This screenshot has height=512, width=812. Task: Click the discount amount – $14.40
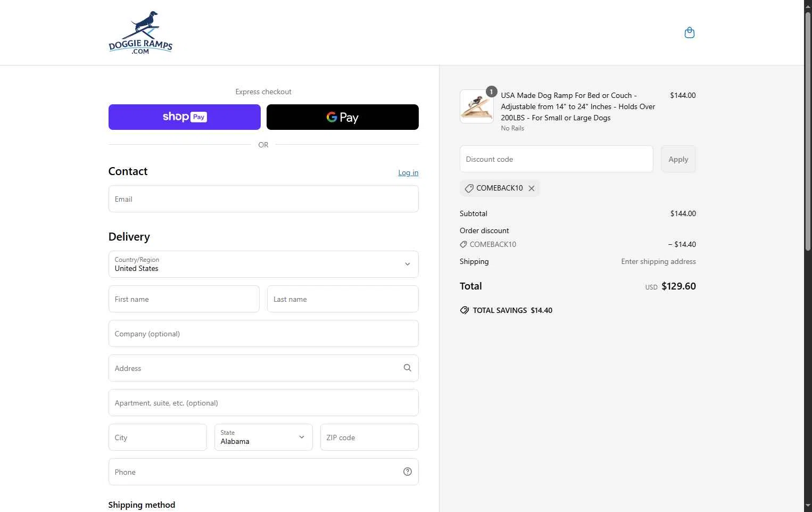pyautogui.click(x=682, y=244)
